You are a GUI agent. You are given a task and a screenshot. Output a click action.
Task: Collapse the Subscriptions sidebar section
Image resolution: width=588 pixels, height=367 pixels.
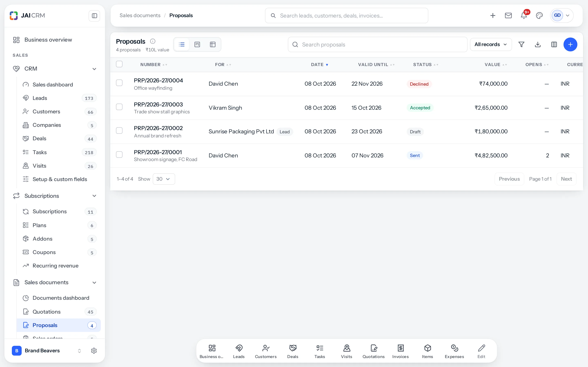94,196
